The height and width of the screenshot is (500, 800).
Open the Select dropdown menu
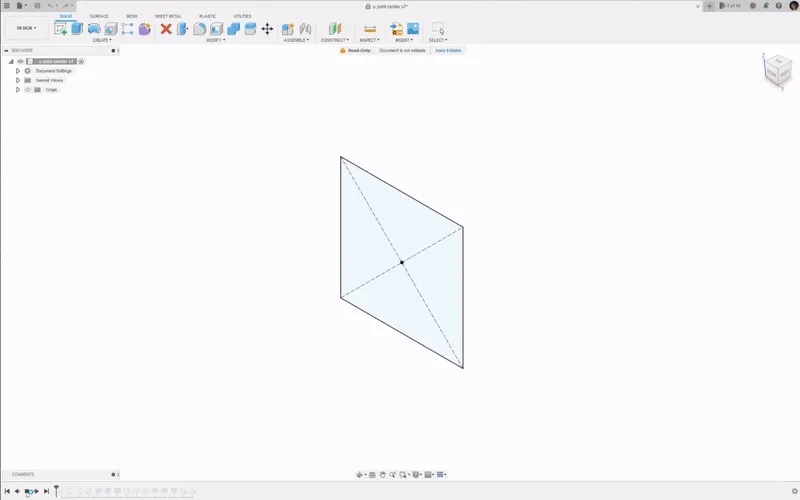[x=438, y=40]
